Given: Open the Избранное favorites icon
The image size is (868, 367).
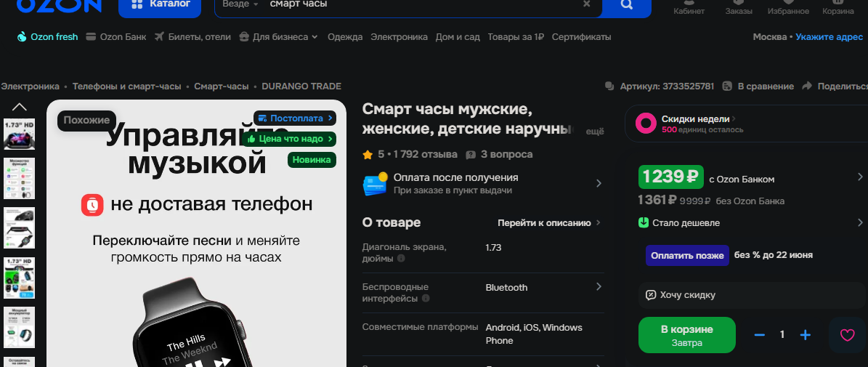Looking at the screenshot, I should [x=788, y=7].
